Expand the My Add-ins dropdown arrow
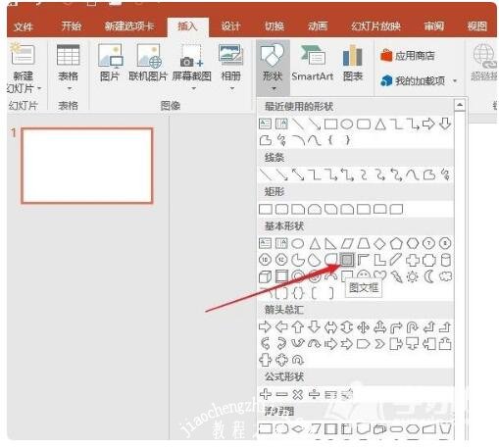Image resolution: width=499 pixels, height=448 pixels. point(455,80)
